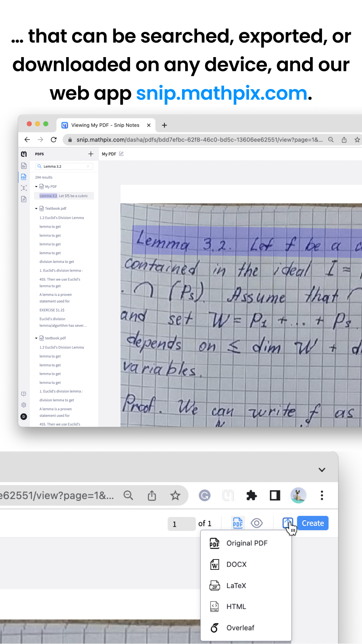Add a new PDF with the plus icon
The image size is (362, 644).
pyautogui.click(x=91, y=154)
